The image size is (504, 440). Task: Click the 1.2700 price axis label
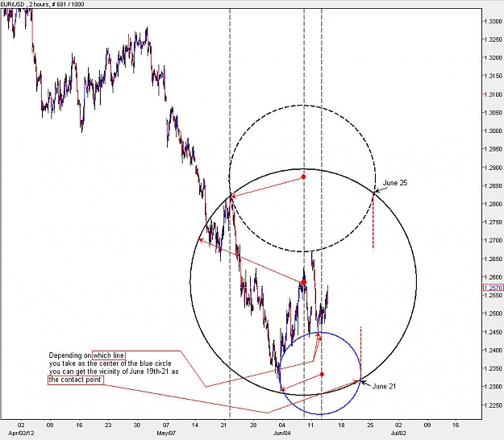[x=494, y=241]
